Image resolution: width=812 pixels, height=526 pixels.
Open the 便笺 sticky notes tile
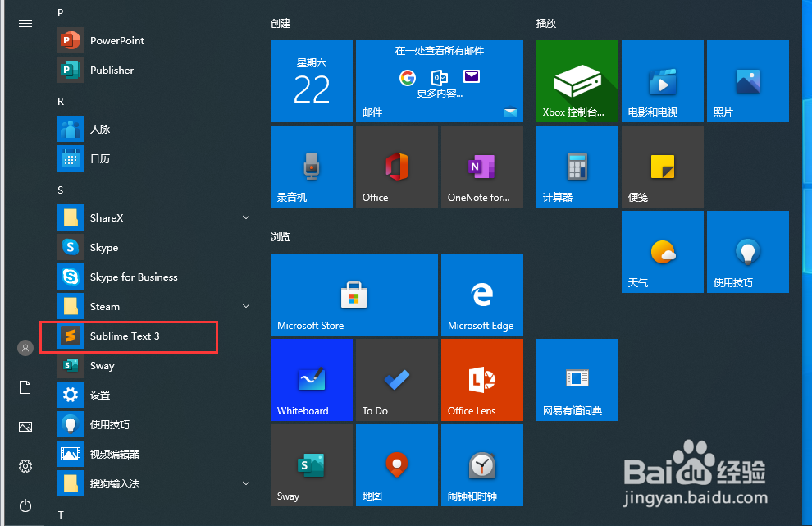(x=663, y=167)
